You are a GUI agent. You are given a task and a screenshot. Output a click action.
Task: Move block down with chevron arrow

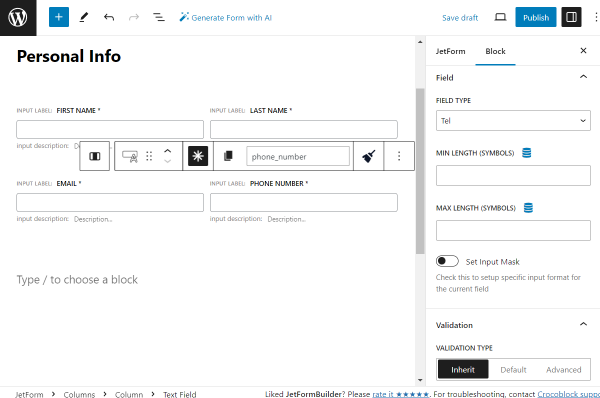(x=167, y=161)
